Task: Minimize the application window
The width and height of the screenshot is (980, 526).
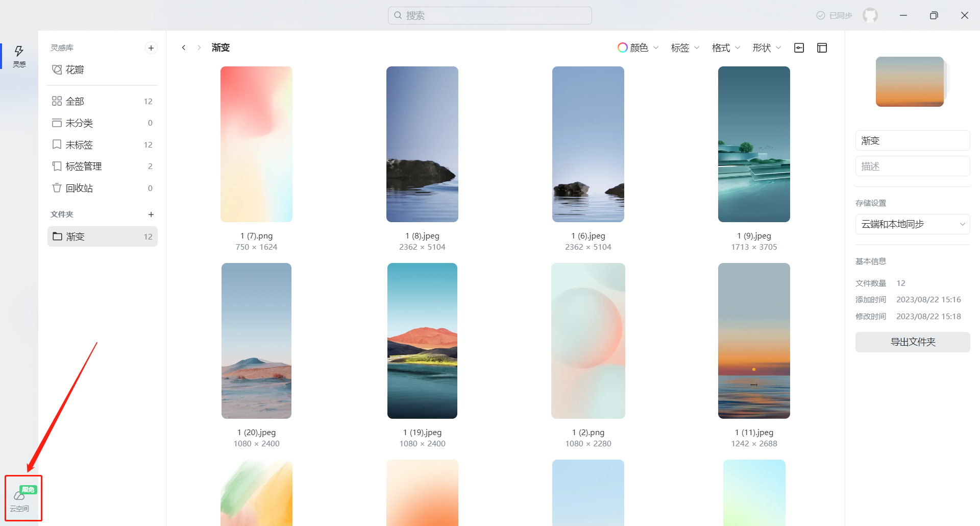Action: coord(903,15)
